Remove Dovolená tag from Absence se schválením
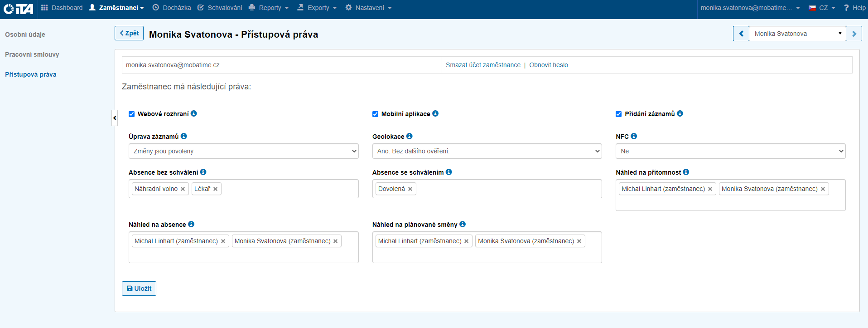868x328 pixels. tap(410, 189)
